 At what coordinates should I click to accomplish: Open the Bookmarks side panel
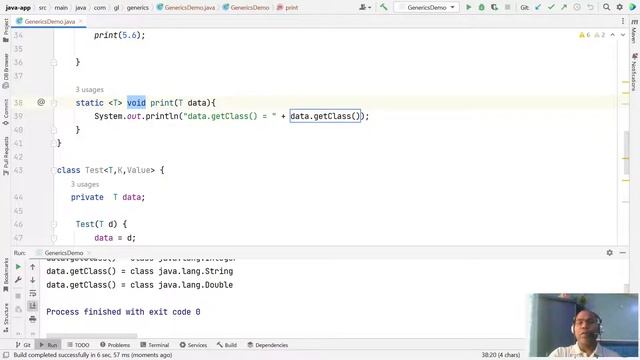[6, 276]
